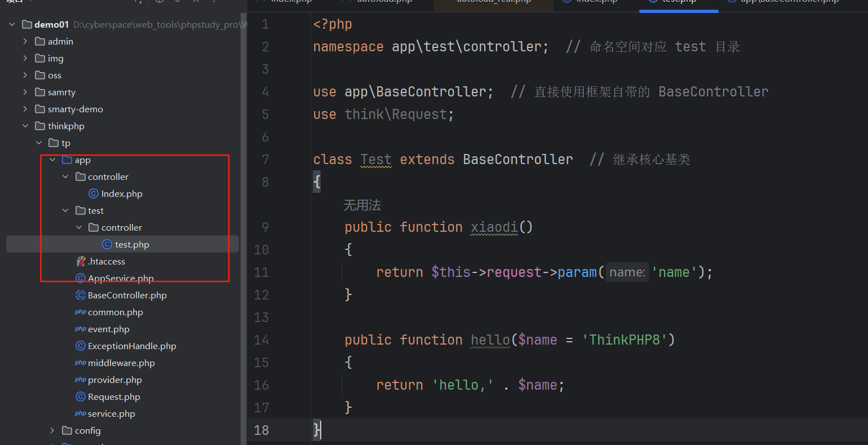
Task: Select the controller folder label above Index.php
Action: coord(108,177)
